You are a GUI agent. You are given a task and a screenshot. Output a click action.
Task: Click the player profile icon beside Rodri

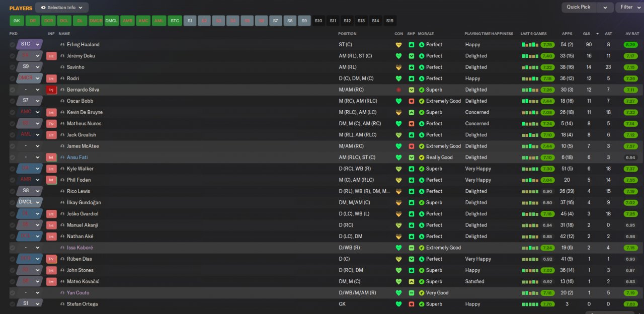coord(62,78)
